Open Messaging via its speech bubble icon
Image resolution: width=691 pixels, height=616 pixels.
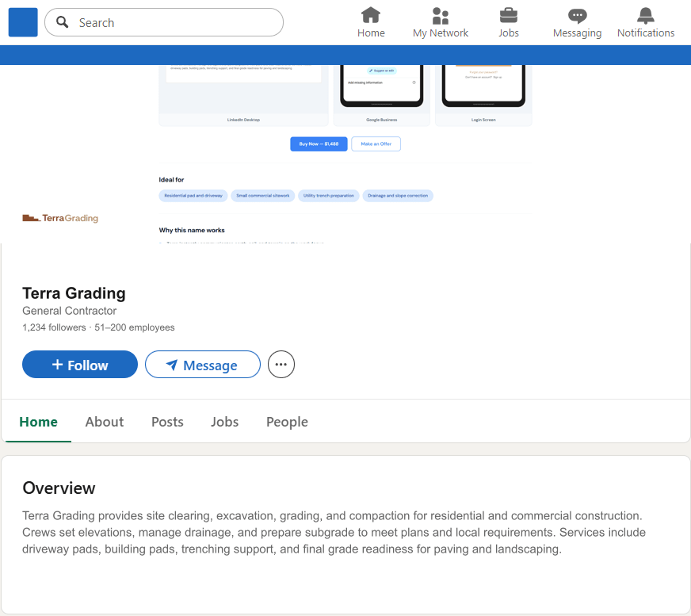[x=577, y=16]
